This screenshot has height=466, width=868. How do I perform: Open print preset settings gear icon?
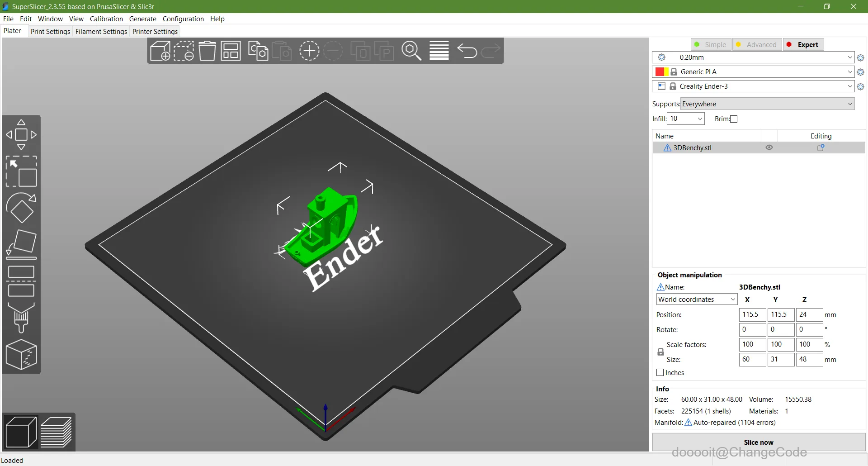861,57
